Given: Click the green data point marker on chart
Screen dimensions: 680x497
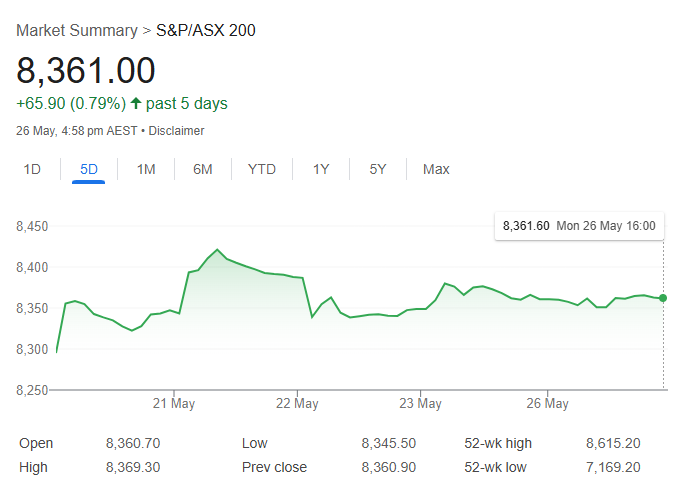Looking at the screenshot, I should [663, 298].
